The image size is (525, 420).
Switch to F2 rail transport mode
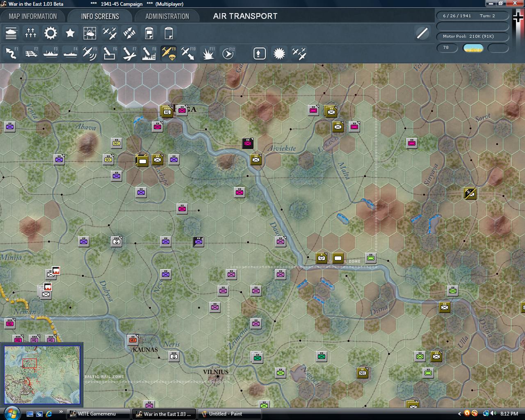pos(31,52)
